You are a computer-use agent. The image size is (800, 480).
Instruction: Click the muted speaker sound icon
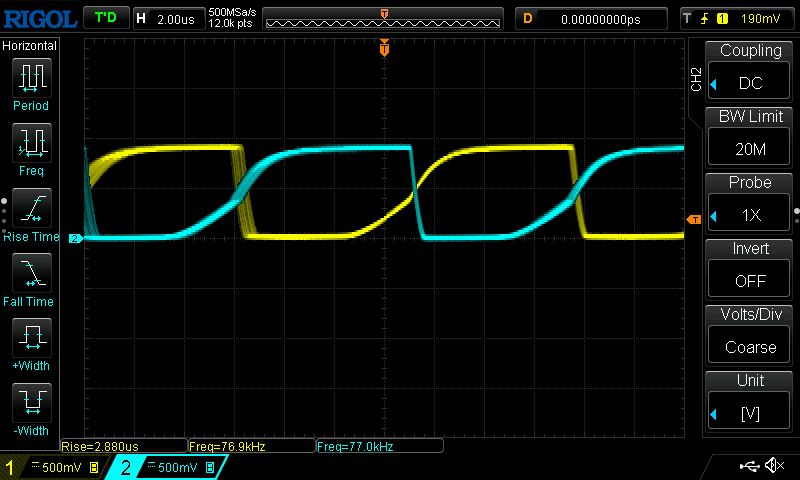[773, 466]
